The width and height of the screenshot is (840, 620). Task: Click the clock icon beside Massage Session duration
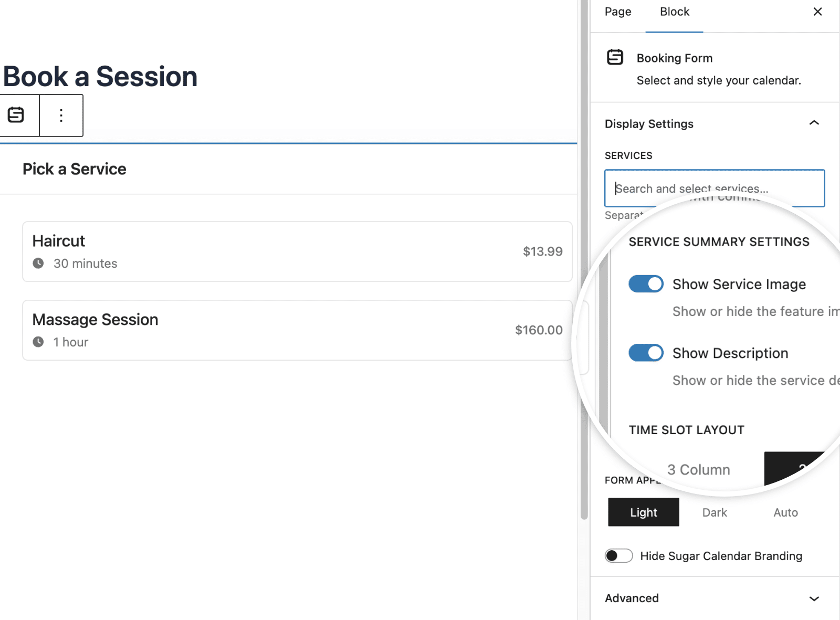coord(39,342)
